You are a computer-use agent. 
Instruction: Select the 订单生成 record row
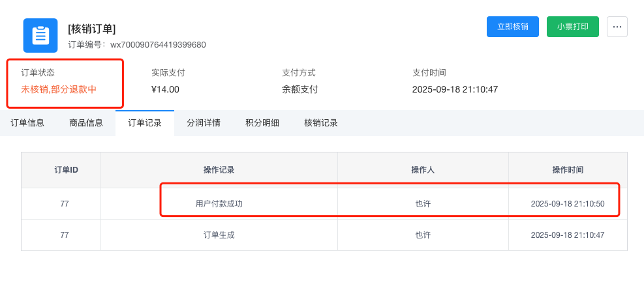point(219,235)
